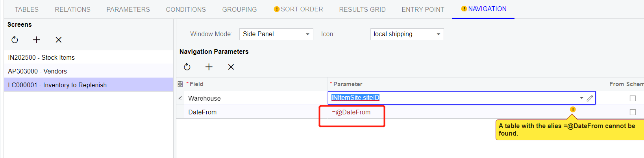Open the RESULTS GRID tab
This screenshot has width=644, height=158.
pos(362,9)
